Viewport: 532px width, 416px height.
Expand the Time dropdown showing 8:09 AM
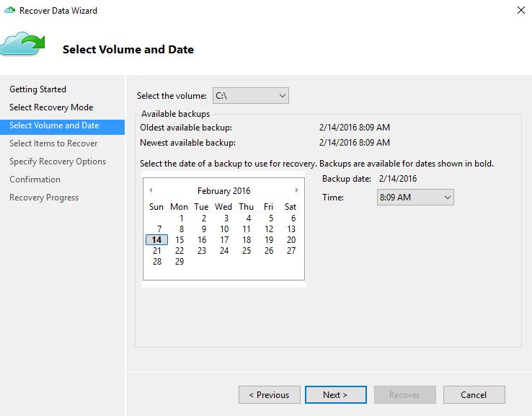click(415, 197)
